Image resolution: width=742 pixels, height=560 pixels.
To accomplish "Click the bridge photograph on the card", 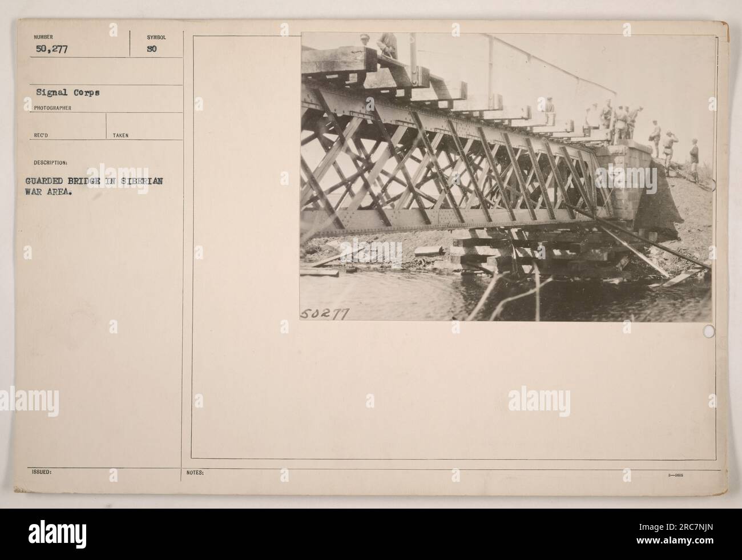I will 507,176.
